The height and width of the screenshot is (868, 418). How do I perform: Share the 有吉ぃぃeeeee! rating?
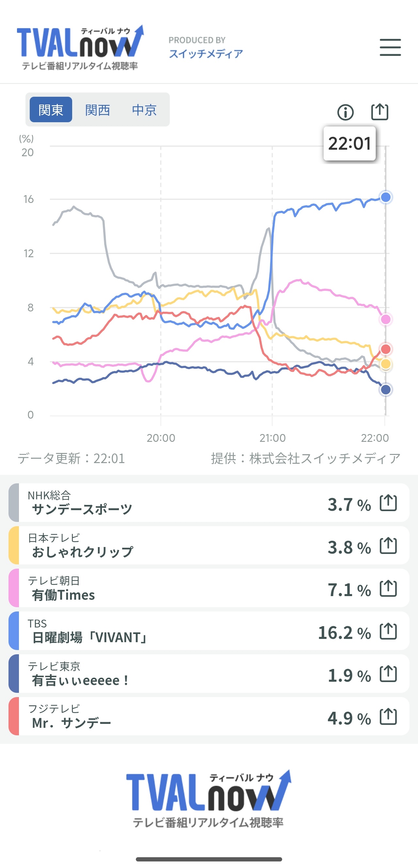coord(388,674)
